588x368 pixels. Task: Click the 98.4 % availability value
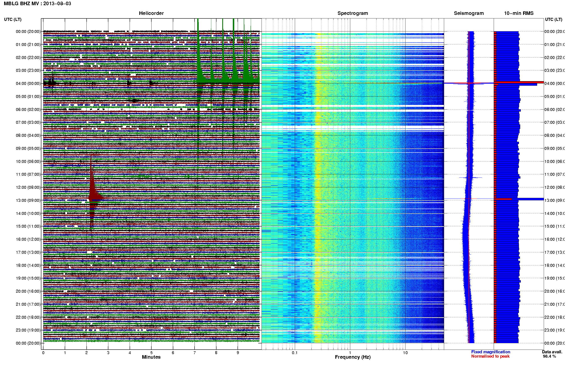coord(549,356)
